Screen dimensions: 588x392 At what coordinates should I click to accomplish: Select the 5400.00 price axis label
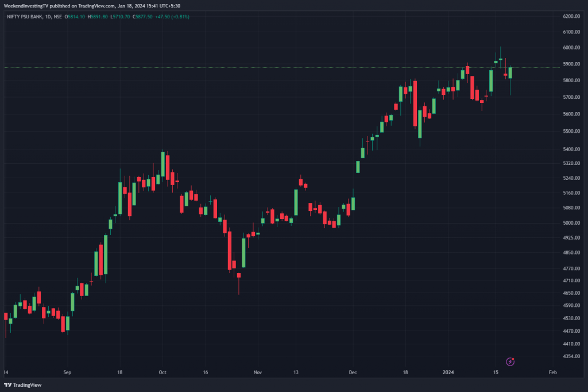571,149
